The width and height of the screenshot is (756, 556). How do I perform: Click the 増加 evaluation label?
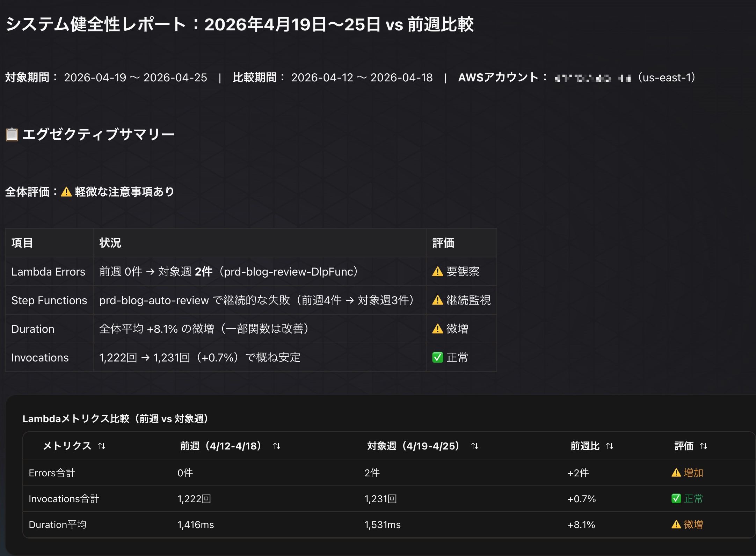click(x=693, y=473)
